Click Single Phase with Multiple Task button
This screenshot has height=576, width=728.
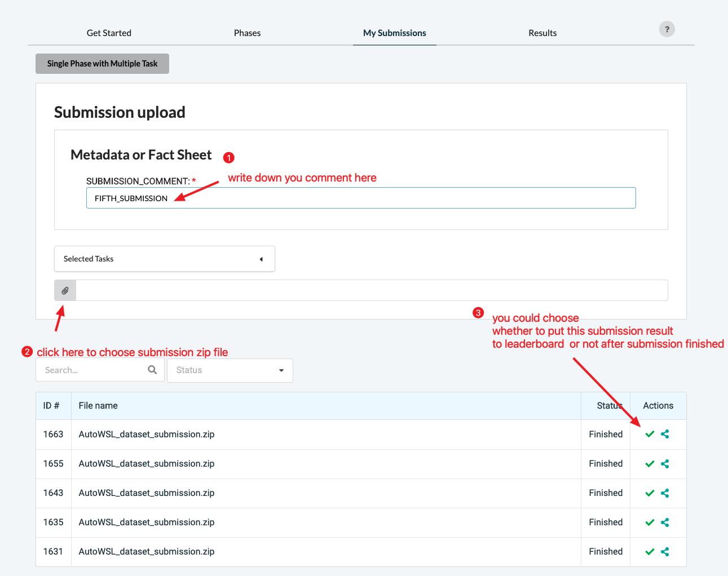[102, 64]
